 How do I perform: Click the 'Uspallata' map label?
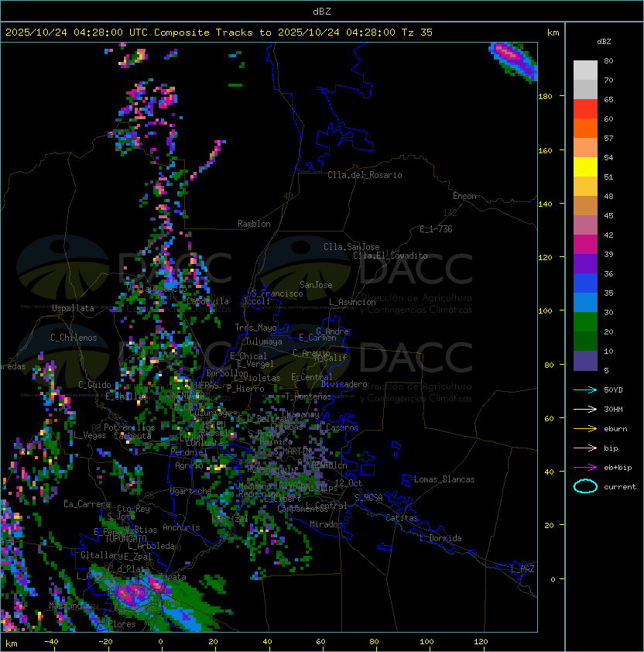(73, 308)
